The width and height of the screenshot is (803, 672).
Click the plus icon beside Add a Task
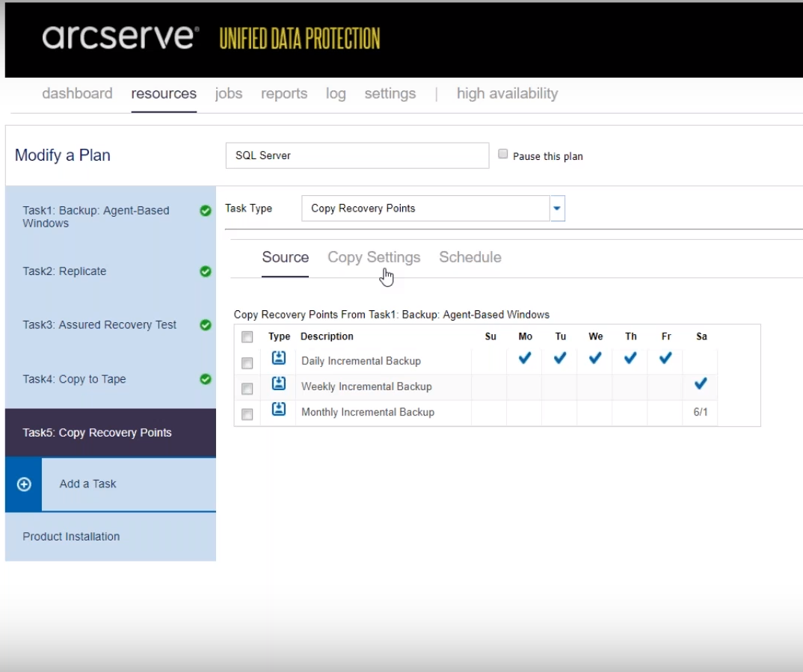24,484
